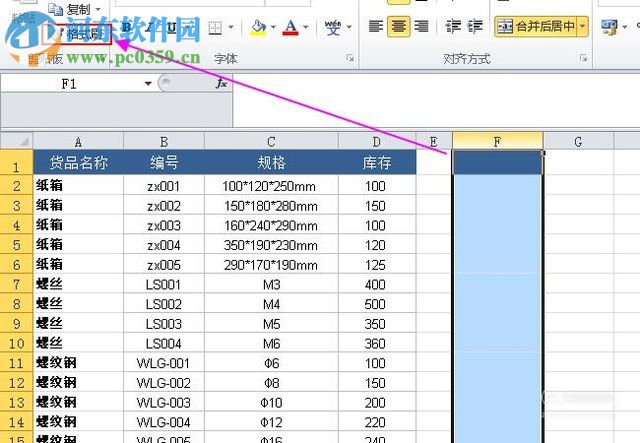Select row 1 header
The width and height of the screenshot is (640, 443).
pos(16,163)
